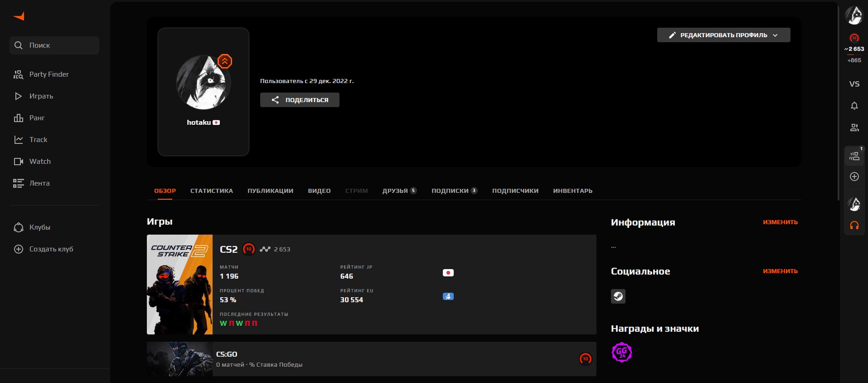Click the search magnifier icon

coord(19,45)
